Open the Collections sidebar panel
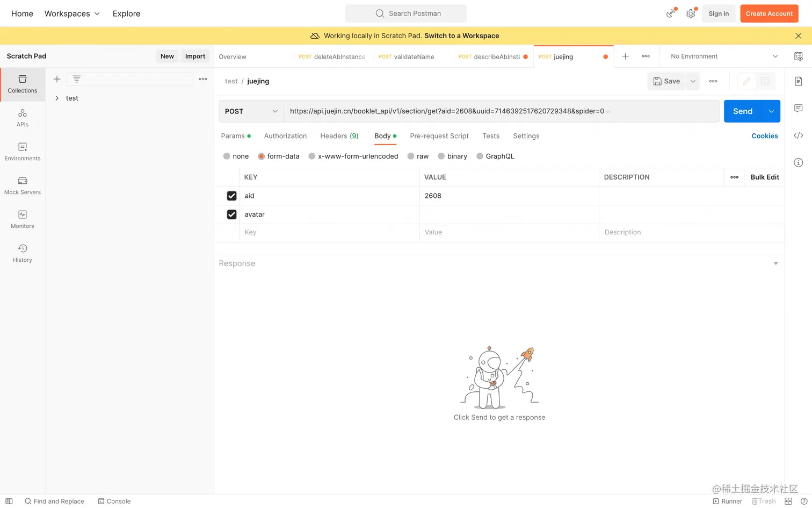This screenshot has width=812, height=508. [x=23, y=84]
